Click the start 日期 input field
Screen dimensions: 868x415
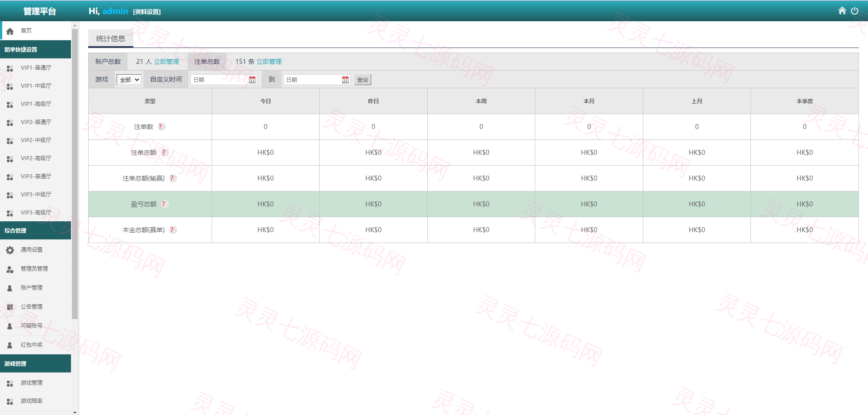click(x=224, y=80)
